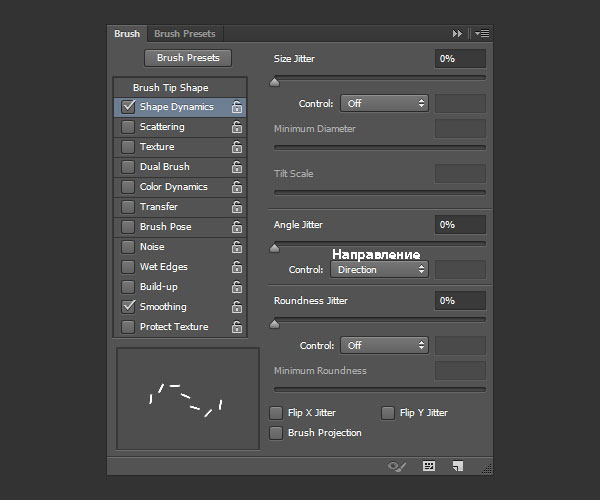The height and width of the screenshot is (500, 600).
Task: Enable the Wet Edges checkbox
Action: [128, 267]
